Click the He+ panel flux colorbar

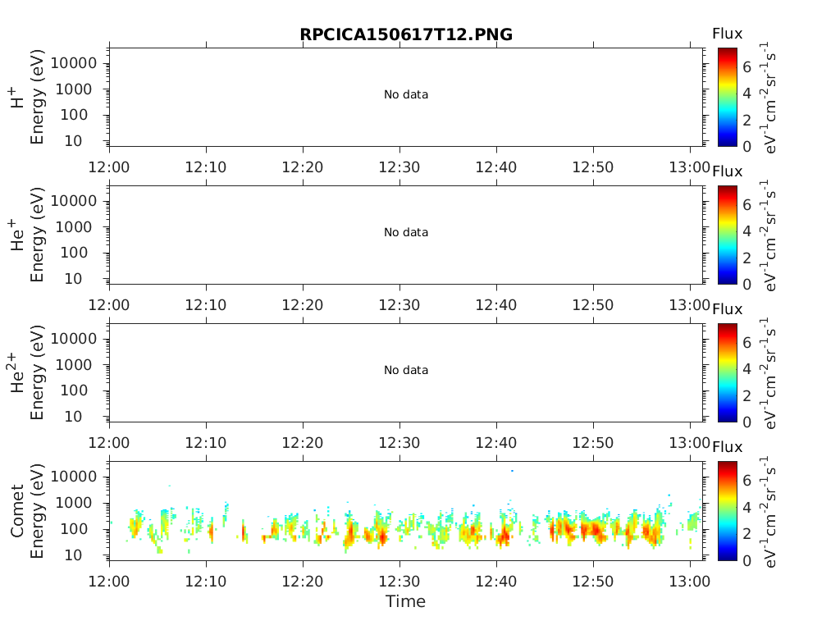click(728, 235)
